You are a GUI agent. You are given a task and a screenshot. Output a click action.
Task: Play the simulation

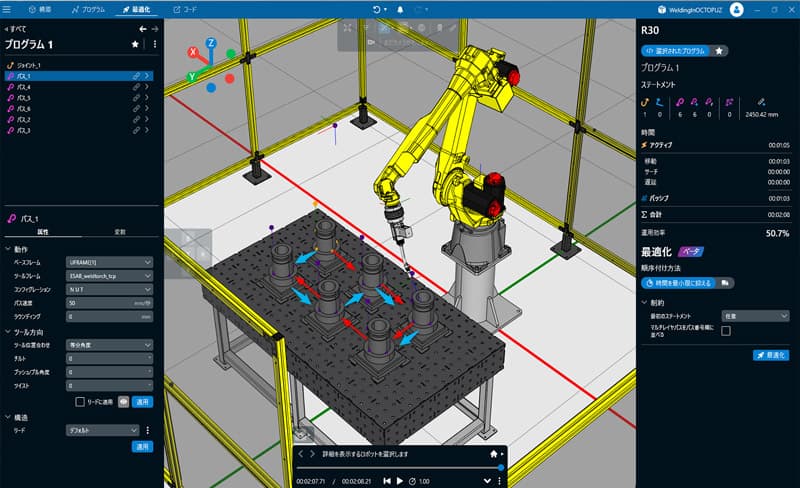point(399,481)
